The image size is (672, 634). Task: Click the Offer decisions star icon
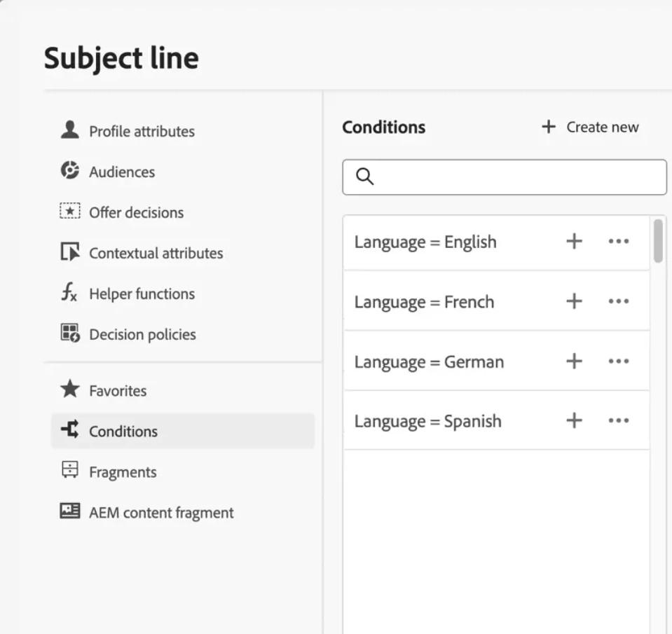point(69,212)
